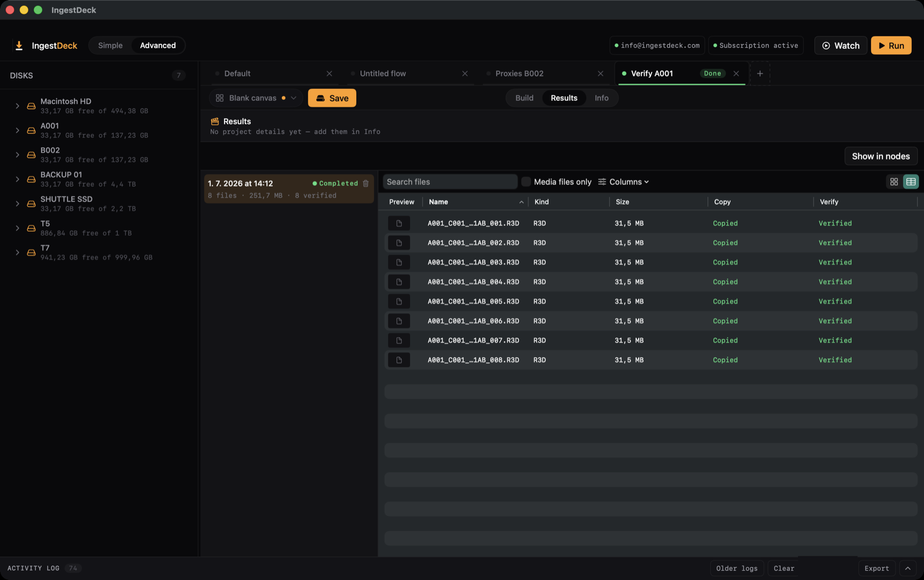The image size is (924, 580).
Task: Open the Results view tab
Action: coord(564,98)
